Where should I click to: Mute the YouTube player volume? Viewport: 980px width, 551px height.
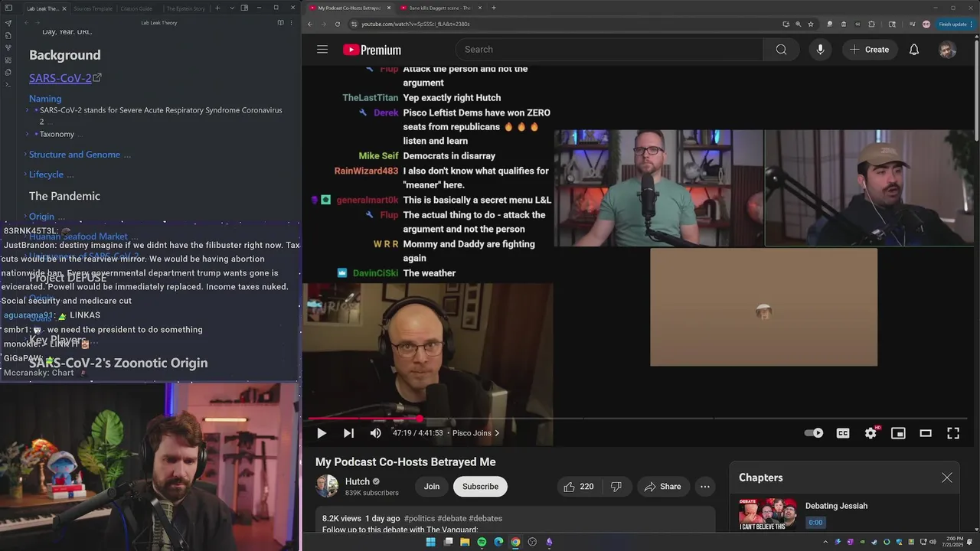coord(375,433)
